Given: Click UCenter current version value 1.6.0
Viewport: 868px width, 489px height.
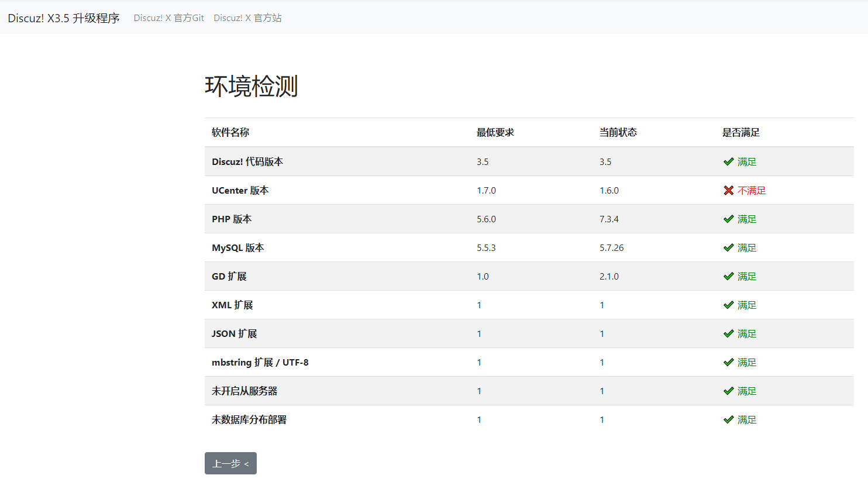Looking at the screenshot, I should (609, 190).
